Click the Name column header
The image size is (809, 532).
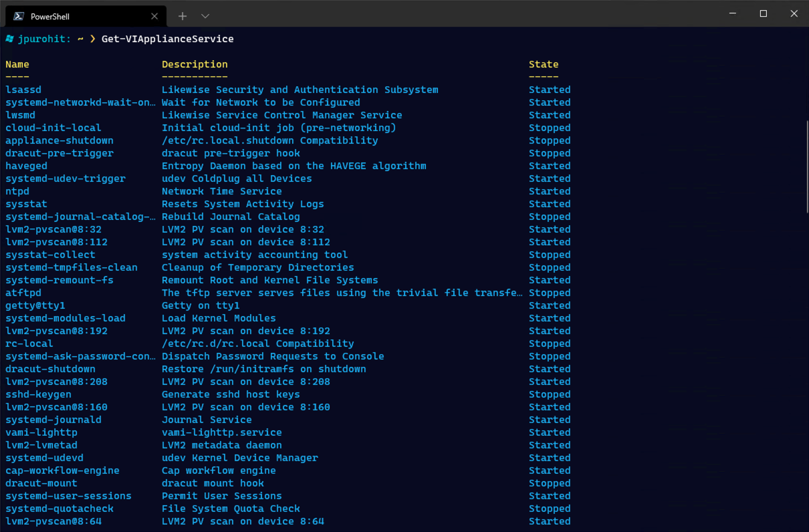pyautogui.click(x=17, y=64)
